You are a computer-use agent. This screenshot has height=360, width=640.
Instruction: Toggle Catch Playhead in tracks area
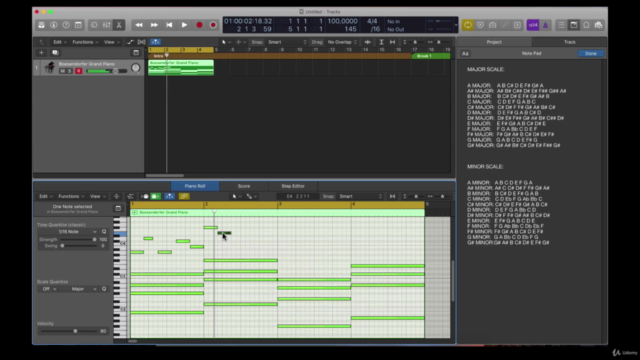click(156, 42)
